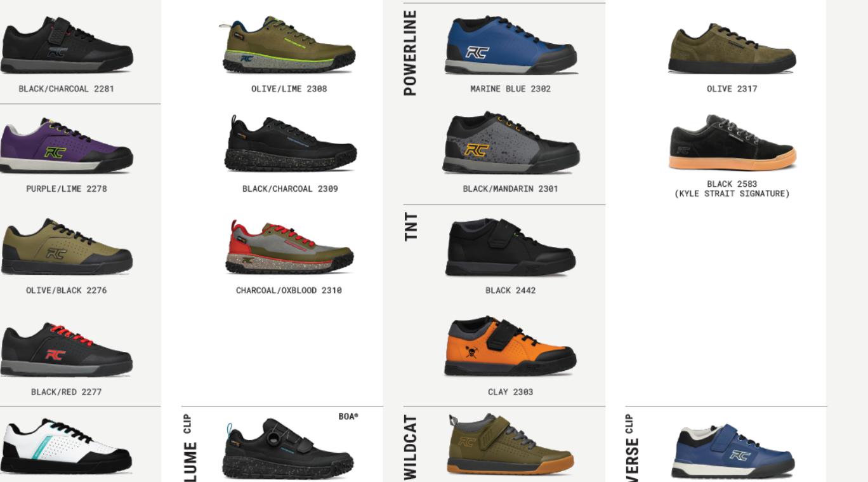Viewport: 868px width, 482px height.
Task: Click the Black/Charcoal 2309 label text
Action: pyautogui.click(x=290, y=189)
